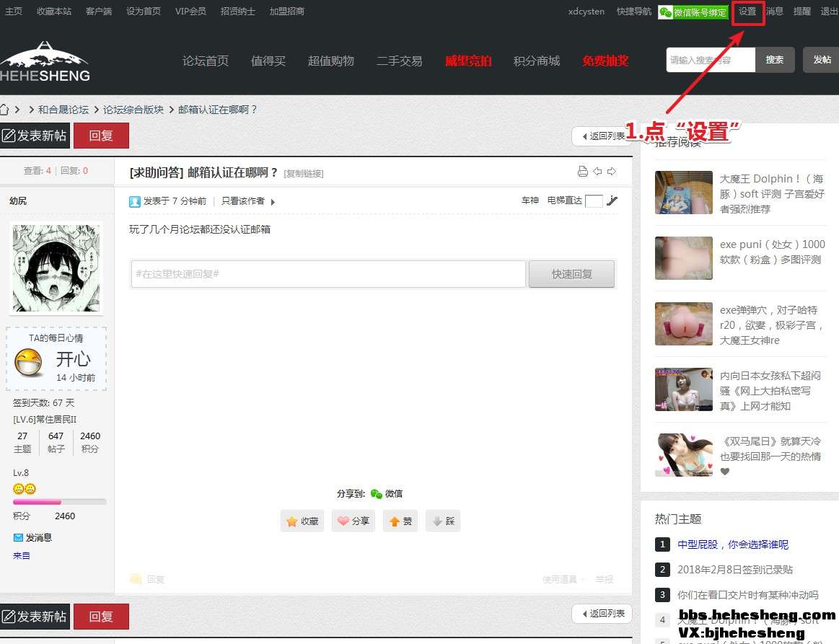
Task: Click the 分享 heart share button
Action: pyautogui.click(x=353, y=521)
